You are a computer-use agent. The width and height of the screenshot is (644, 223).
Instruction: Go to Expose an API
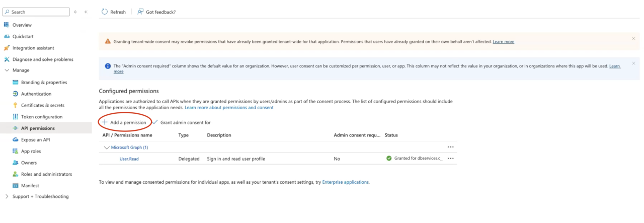point(35,139)
